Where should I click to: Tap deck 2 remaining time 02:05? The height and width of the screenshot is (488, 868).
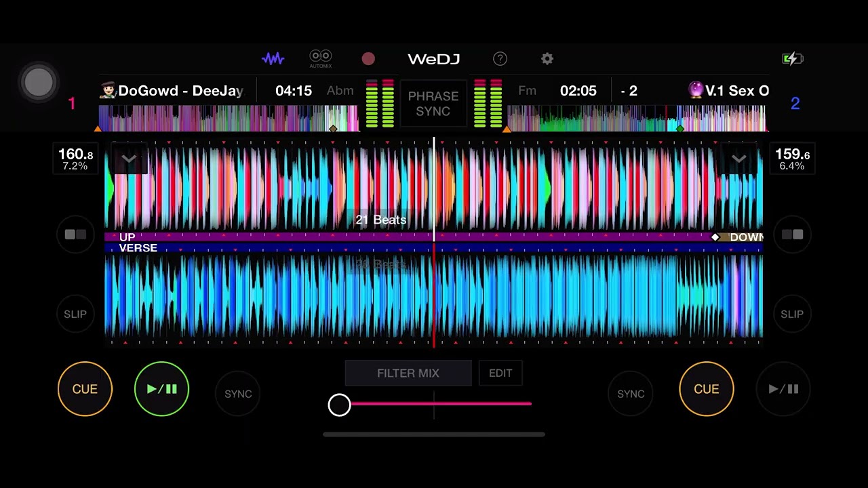point(578,91)
